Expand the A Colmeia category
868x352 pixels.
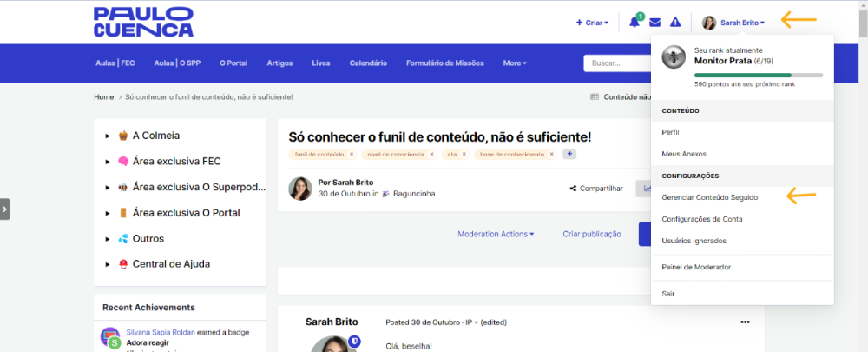pos(108,136)
